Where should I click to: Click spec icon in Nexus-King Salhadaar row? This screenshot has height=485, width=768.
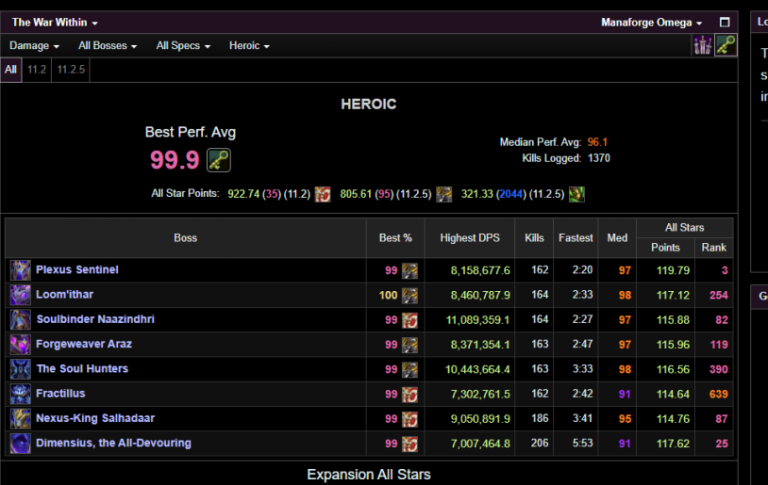[x=410, y=419]
